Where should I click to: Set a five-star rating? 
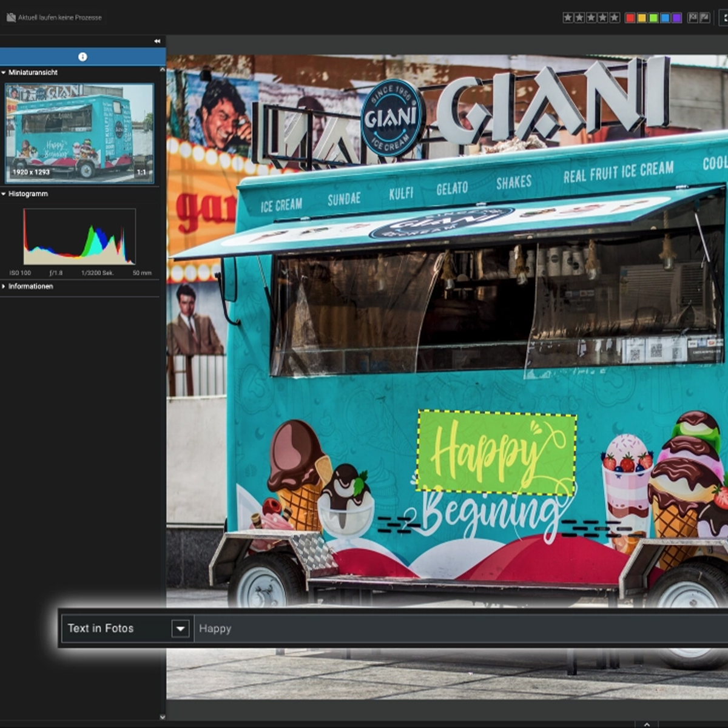pyautogui.click(x=615, y=18)
